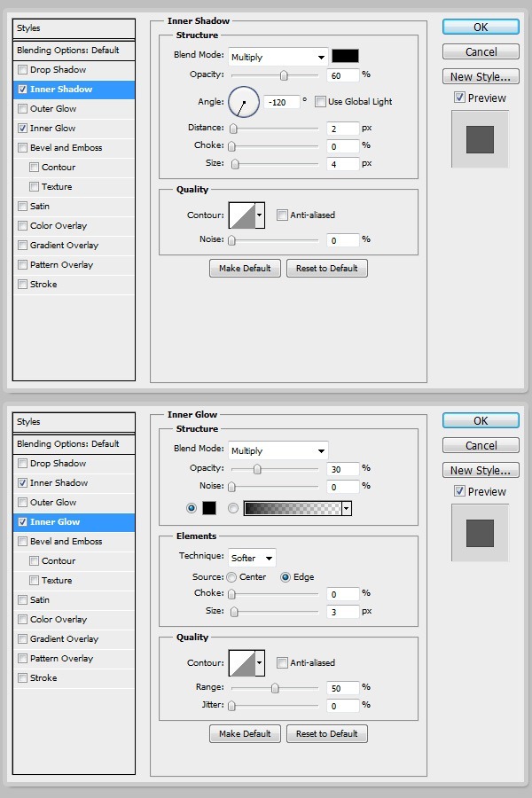Click OK in the Inner Glow dialog

point(481,421)
